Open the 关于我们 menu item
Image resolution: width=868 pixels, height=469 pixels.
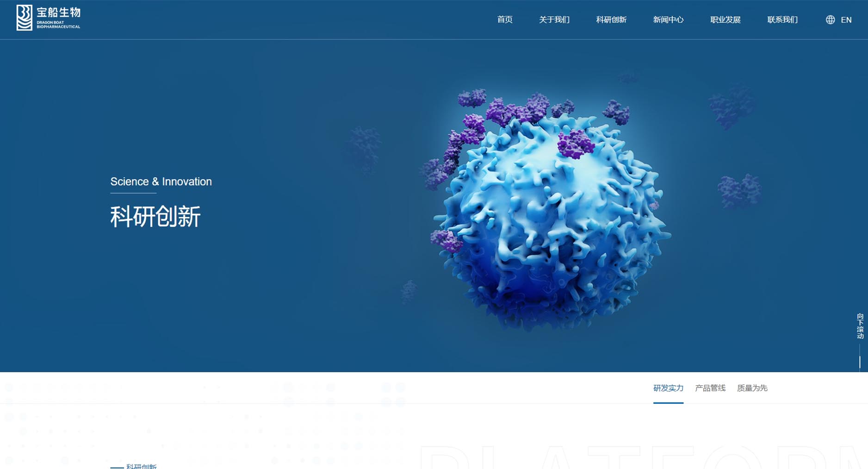tap(554, 20)
